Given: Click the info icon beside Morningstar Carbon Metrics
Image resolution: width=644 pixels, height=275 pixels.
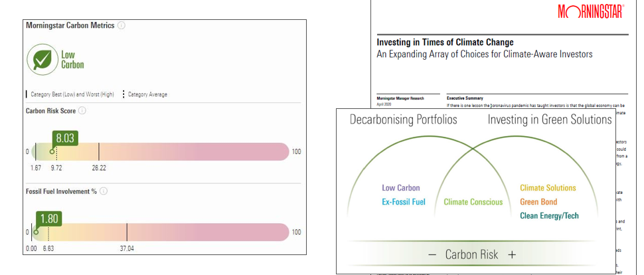Looking at the screenshot, I should click(121, 26).
